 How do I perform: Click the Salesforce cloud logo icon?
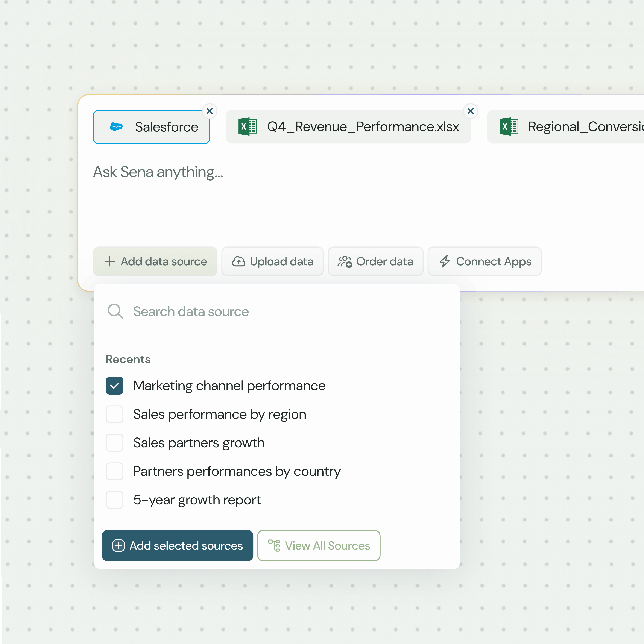tap(116, 127)
